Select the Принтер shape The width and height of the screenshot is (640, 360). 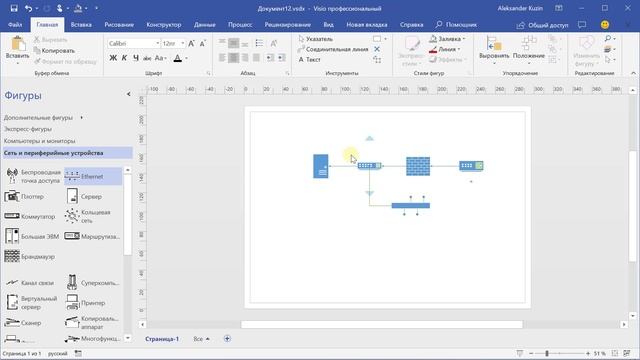pyautogui.click(x=86, y=302)
